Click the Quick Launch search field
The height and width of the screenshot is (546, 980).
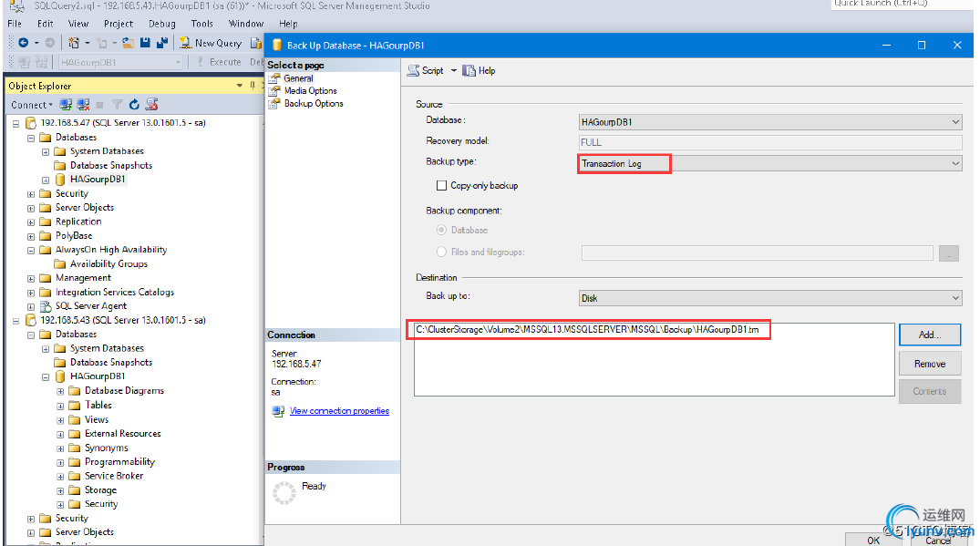pyautogui.click(x=902, y=4)
